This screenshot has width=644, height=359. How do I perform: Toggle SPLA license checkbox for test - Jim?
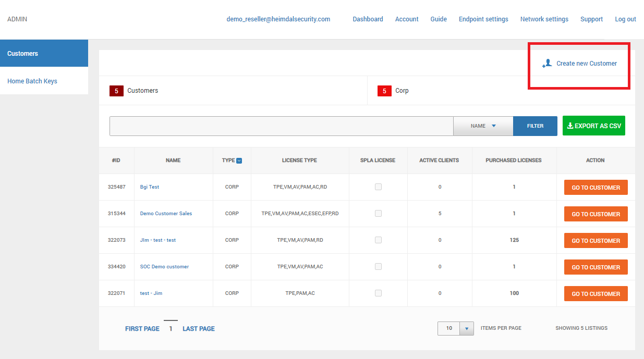point(378,293)
